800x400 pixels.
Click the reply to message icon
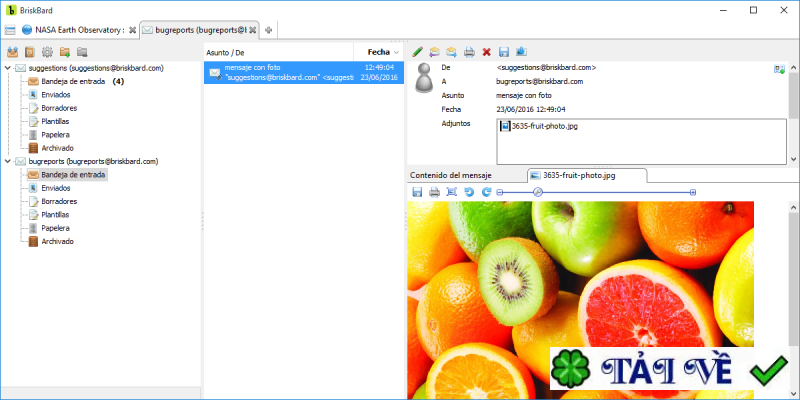coord(434,52)
